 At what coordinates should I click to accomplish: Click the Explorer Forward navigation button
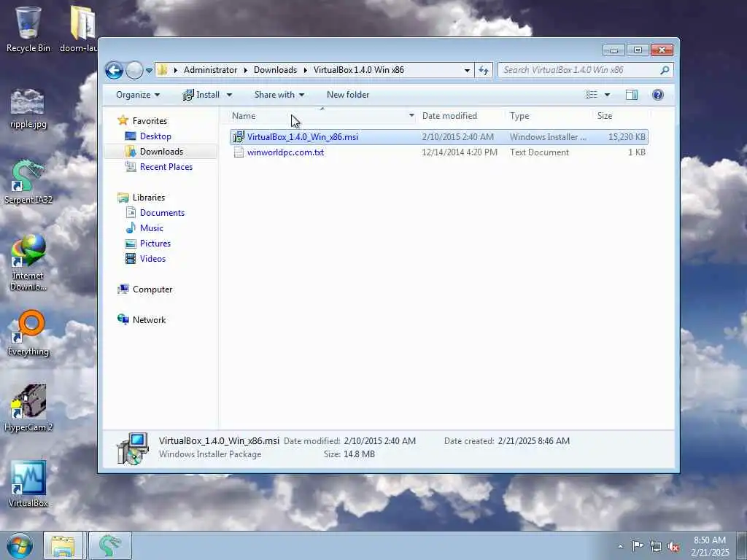click(134, 70)
